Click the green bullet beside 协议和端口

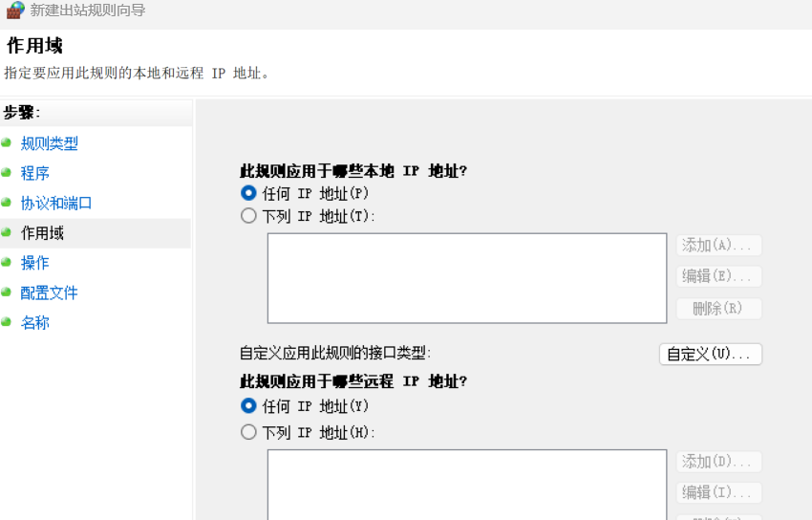click(7, 203)
